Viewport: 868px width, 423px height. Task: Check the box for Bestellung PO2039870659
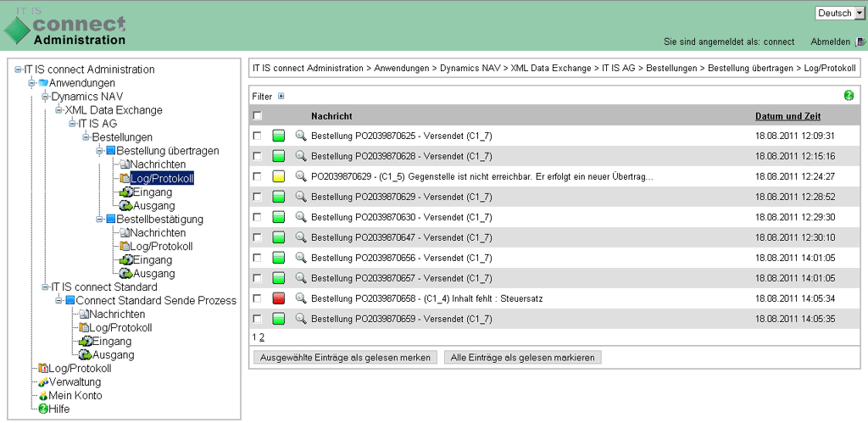point(257,319)
